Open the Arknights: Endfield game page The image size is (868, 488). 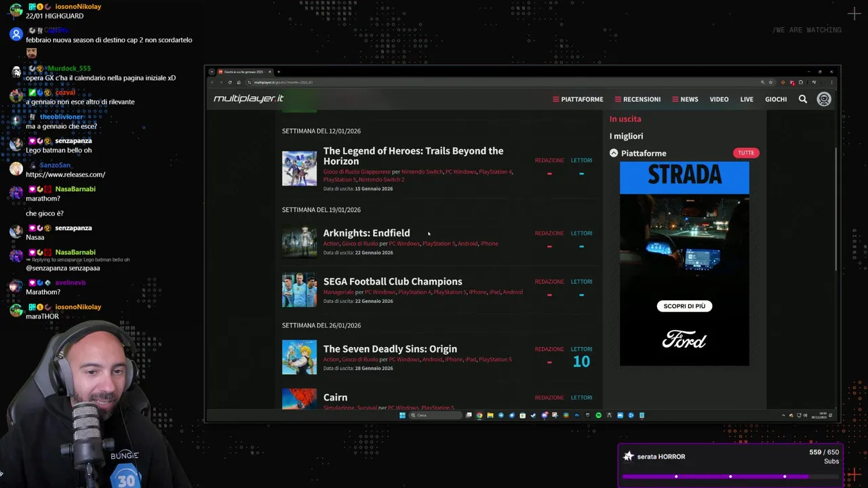point(366,233)
